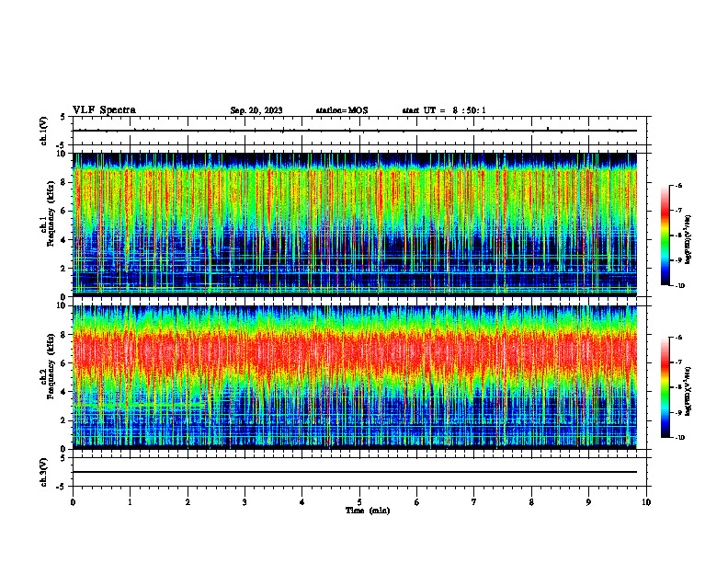Click time-axis tick label "4"
This screenshot has width=728, height=563.
[x=302, y=502]
